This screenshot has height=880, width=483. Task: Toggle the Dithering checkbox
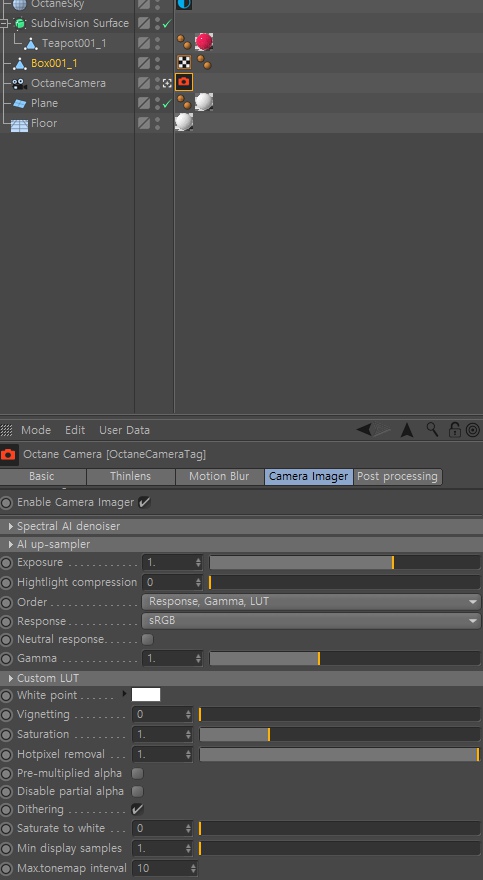click(x=137, y=809)
